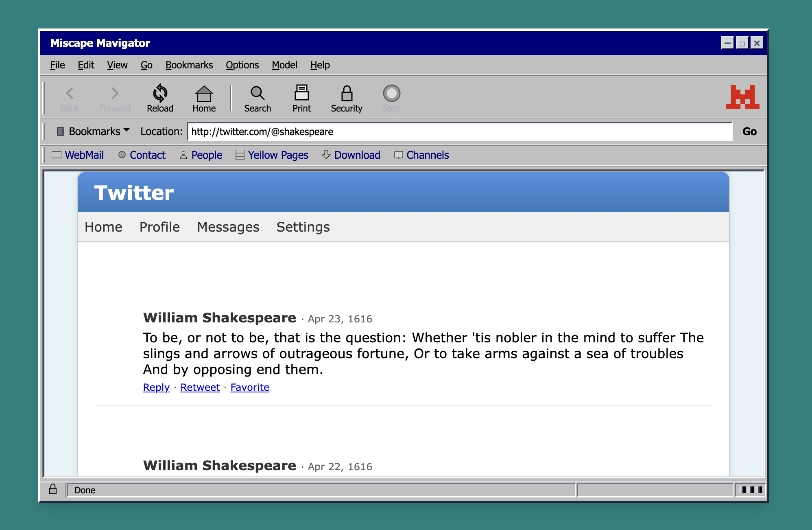
Task: Click the status bar padlock icon
Action: tap(53, 489)
